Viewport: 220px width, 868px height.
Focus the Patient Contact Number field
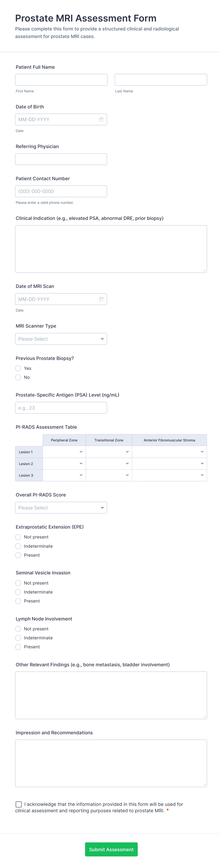coord(61,191)
